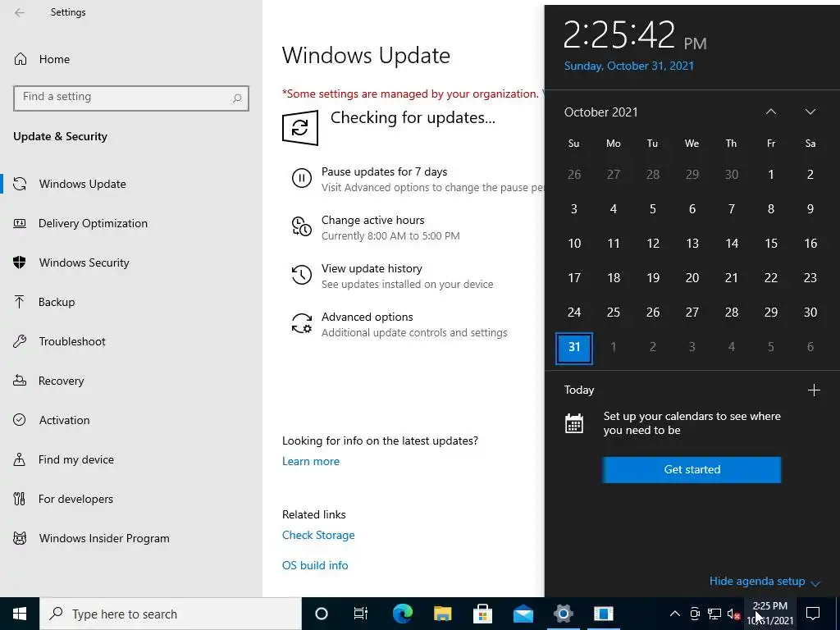Viewport: 840px width, 630px height.
Task: Click the magnifier icon in Find a setting
Action: tap(237, 98)
